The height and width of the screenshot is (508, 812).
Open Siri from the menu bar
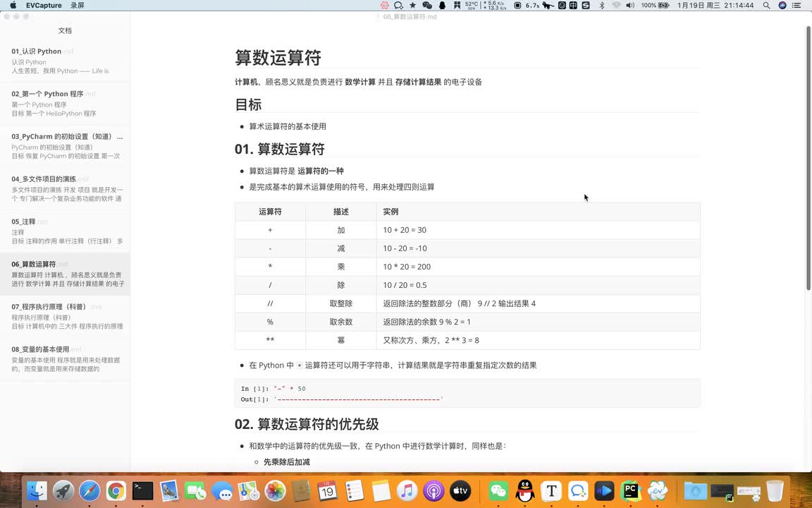click(x=782, y=5)
